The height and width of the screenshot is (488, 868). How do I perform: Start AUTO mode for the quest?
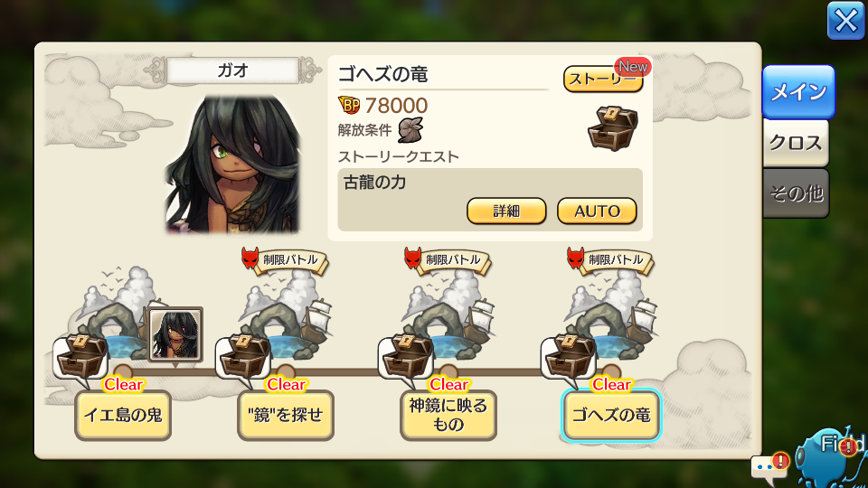597,211
